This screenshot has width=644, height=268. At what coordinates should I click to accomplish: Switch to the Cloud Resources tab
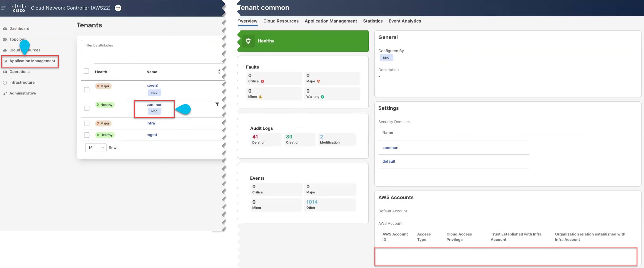tap(281, 21)
